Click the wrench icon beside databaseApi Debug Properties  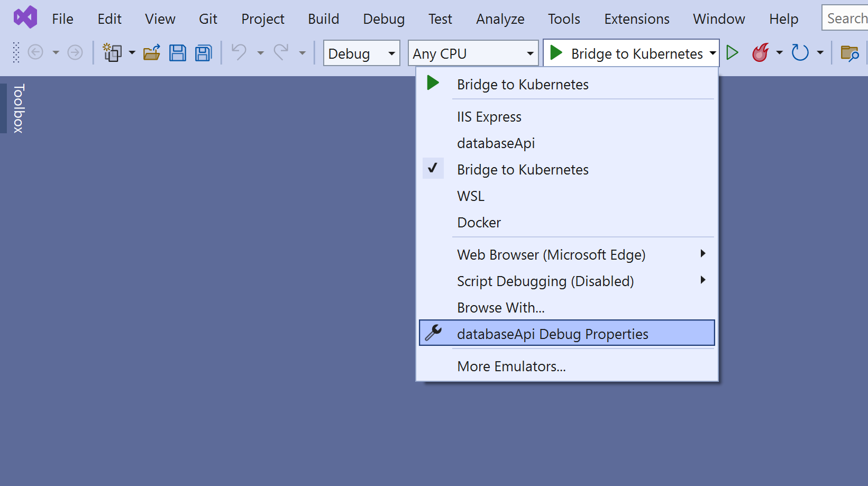tap(434, 333)
